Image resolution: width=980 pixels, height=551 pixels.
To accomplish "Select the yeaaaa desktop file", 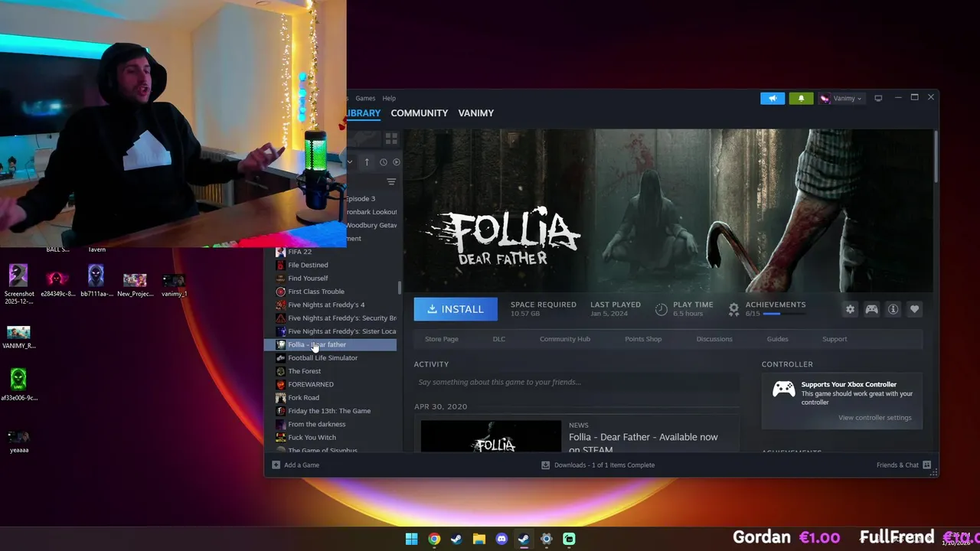I will [x=18, y=442].
